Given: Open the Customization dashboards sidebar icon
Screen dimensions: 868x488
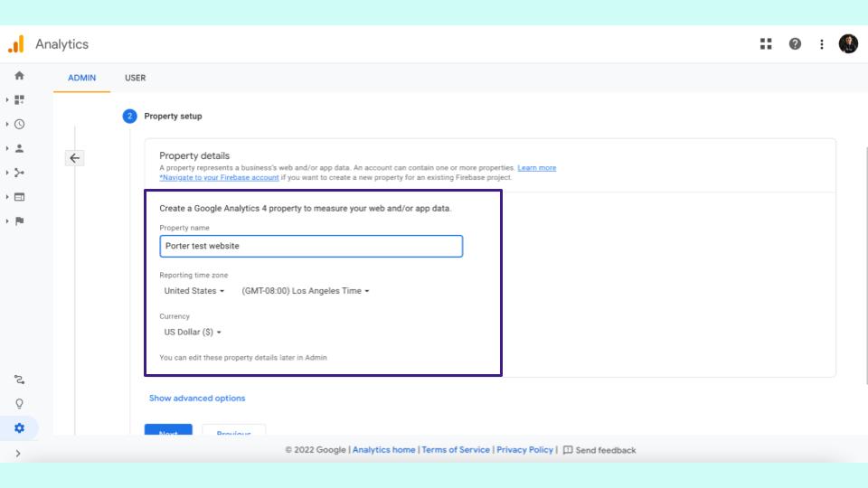Looking at the screenshot, I should 19,99.
